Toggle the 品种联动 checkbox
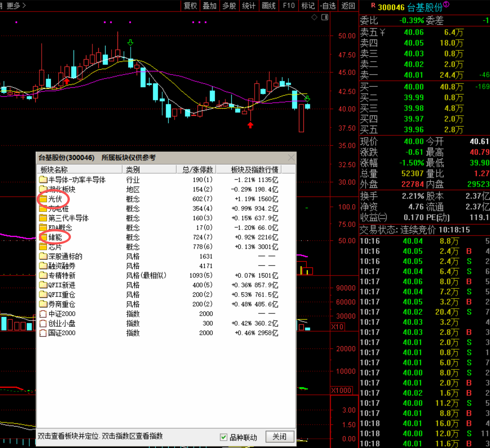 [224, 437]
